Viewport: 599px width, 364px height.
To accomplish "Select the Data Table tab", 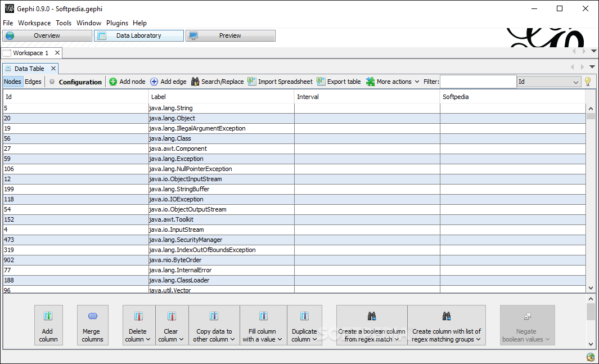I will click(x=29, y=69).
